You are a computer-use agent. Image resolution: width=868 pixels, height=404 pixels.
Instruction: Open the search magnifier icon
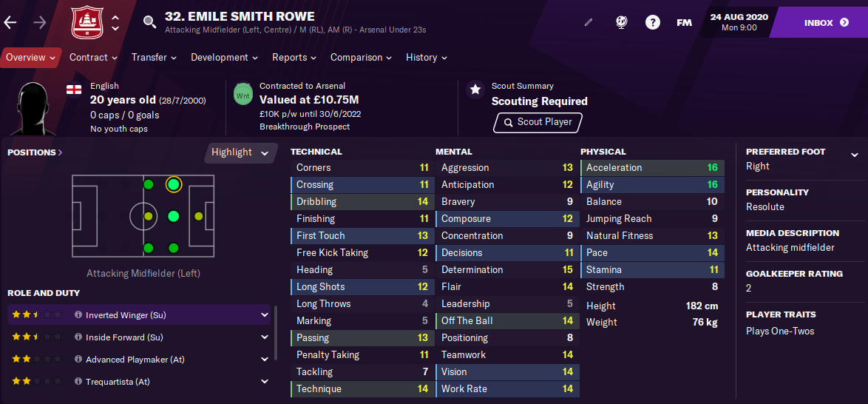pyautogui.click(x=149, y=22)
